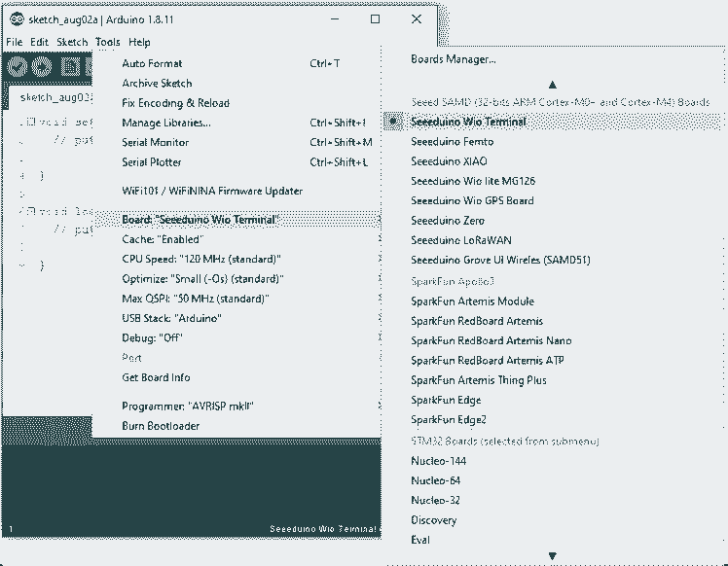Image resolution: width=728 pixels, height=566 pixels.
Task: Click the disabled Port menu entry
Action: click(x=237, y=358)
